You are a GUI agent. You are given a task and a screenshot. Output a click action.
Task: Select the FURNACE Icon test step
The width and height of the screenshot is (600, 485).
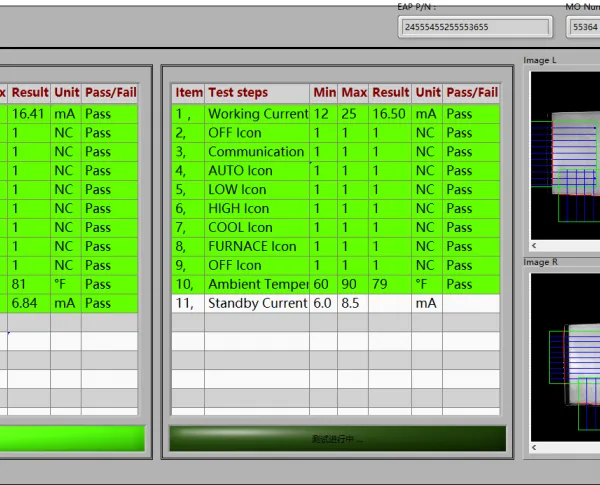click(257, 247)
